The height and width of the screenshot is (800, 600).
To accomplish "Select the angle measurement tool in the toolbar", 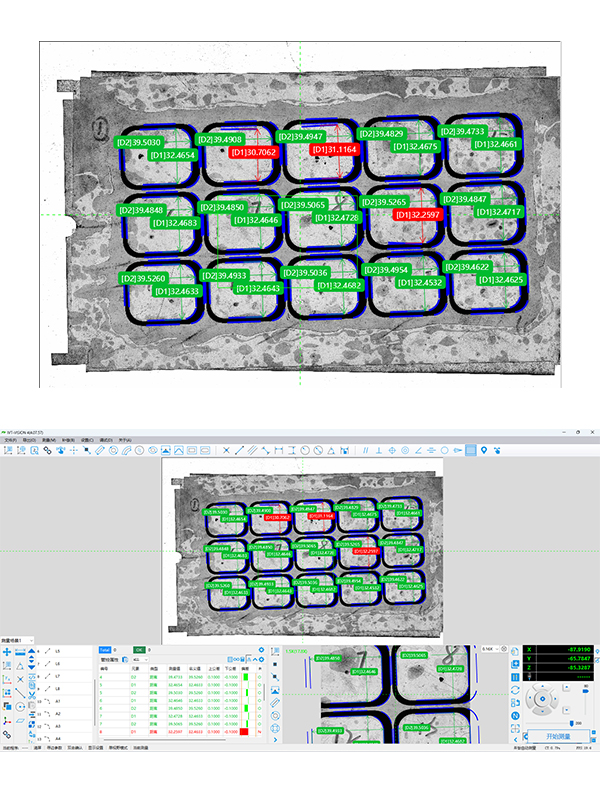I will click(418, 451).
